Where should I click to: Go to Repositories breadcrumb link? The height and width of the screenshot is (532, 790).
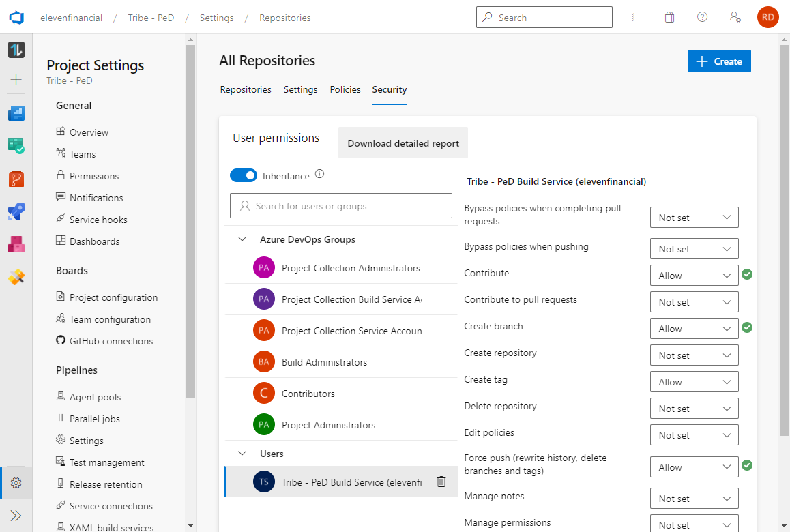coord(284,18)
